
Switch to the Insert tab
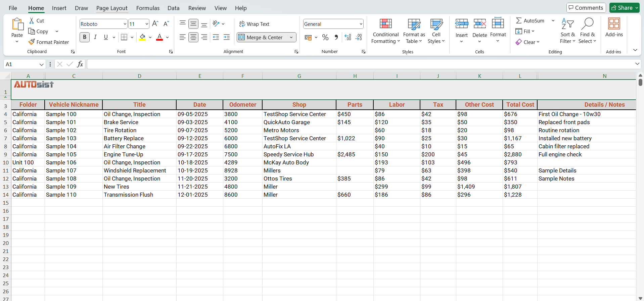pyautogui.click(x=59, y=8)
